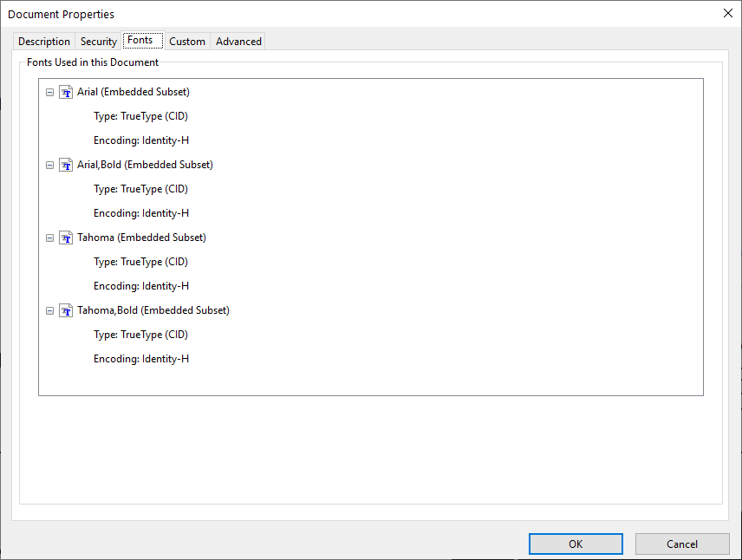Select "Encoding: Identity-H" under Tahoma
Viewport: 742px width, 560px height.
click(x=140, y=285)
